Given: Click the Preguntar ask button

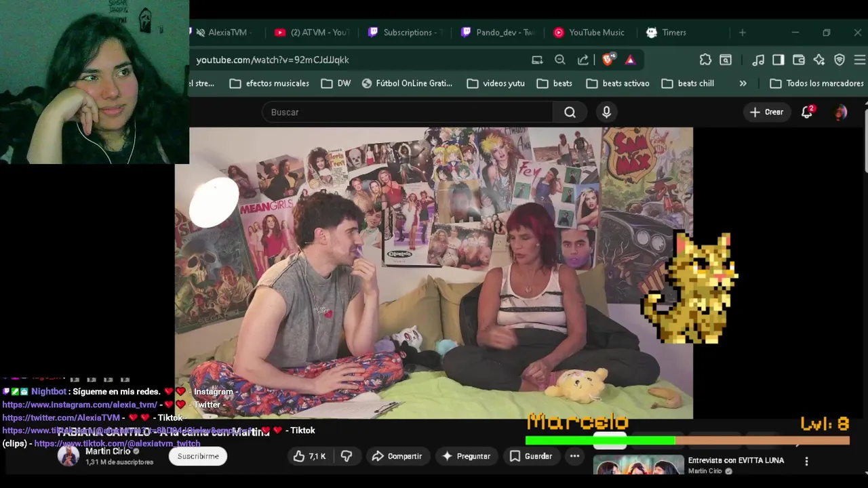Looking at the screenshot, I should (x=466, y=456).
